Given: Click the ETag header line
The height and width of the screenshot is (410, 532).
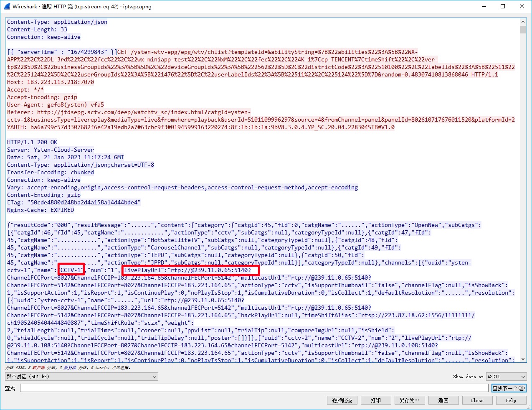Looking at the screenshot, I should coord(74,203).
